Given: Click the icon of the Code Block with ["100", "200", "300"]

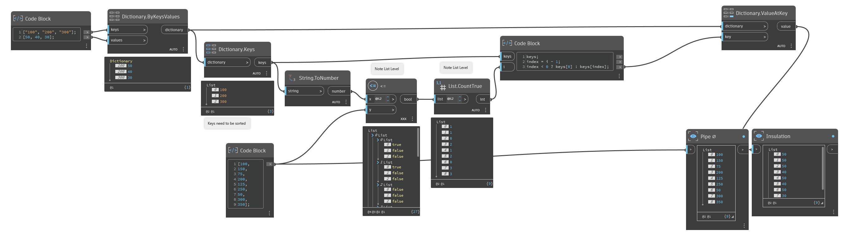Looking at the screenshot, I should tap(18, 18).
